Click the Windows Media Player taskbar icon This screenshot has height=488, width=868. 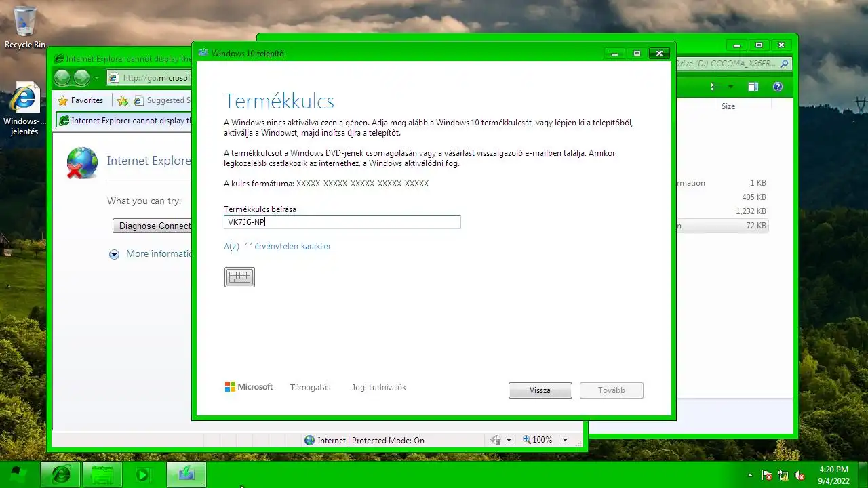point(143,474)
